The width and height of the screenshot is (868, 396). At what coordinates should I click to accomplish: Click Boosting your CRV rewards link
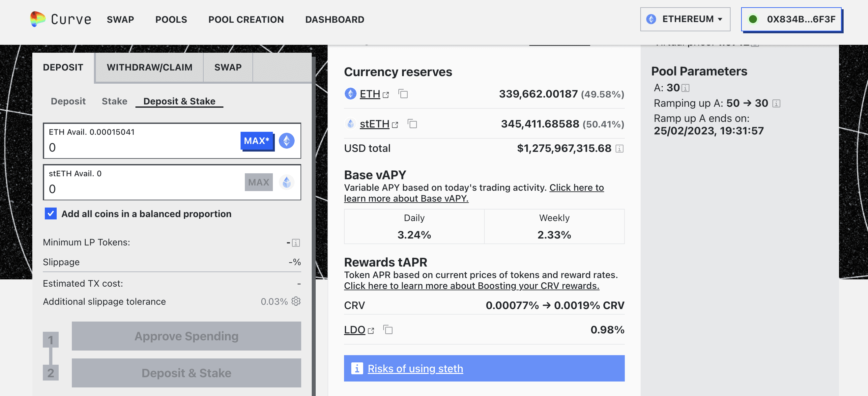point(471,286)
